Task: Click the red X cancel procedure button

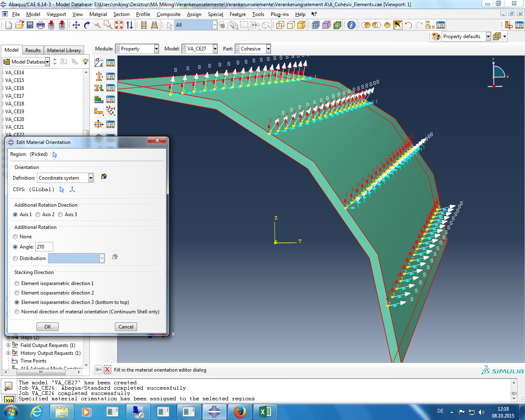Action: point(107,370)
